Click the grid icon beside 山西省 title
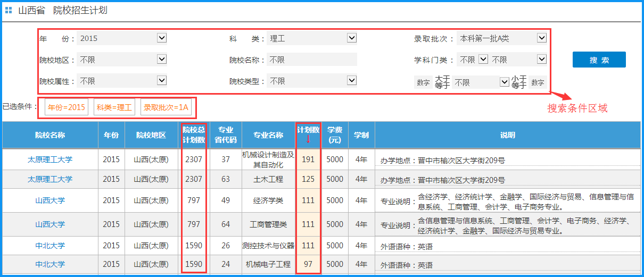Screen dimensions: 644x277 click(9, 11)
